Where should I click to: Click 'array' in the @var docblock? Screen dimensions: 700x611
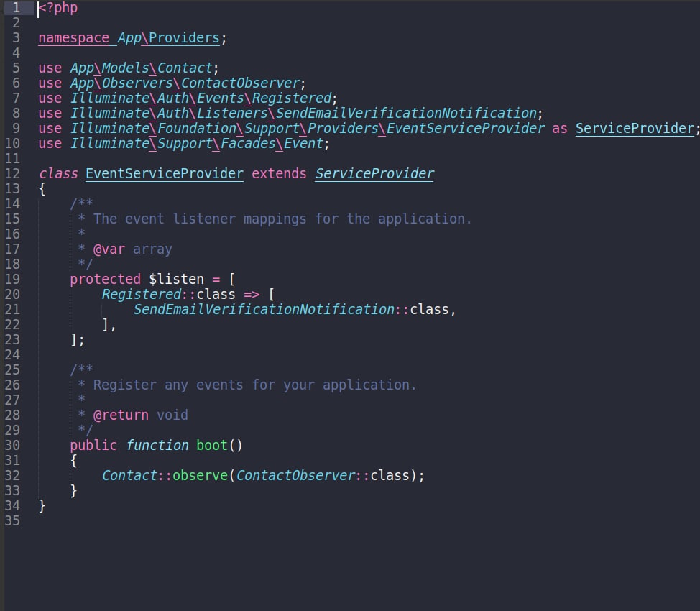(152, 249)
